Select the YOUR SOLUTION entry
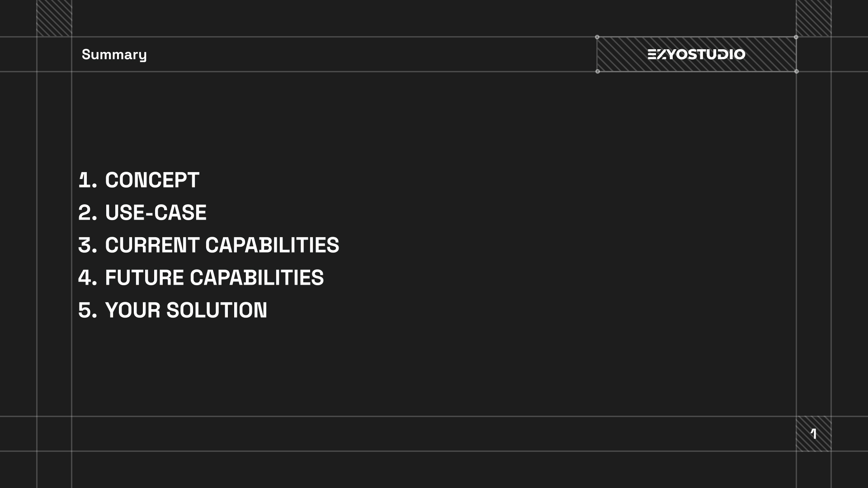 [186, 310]
